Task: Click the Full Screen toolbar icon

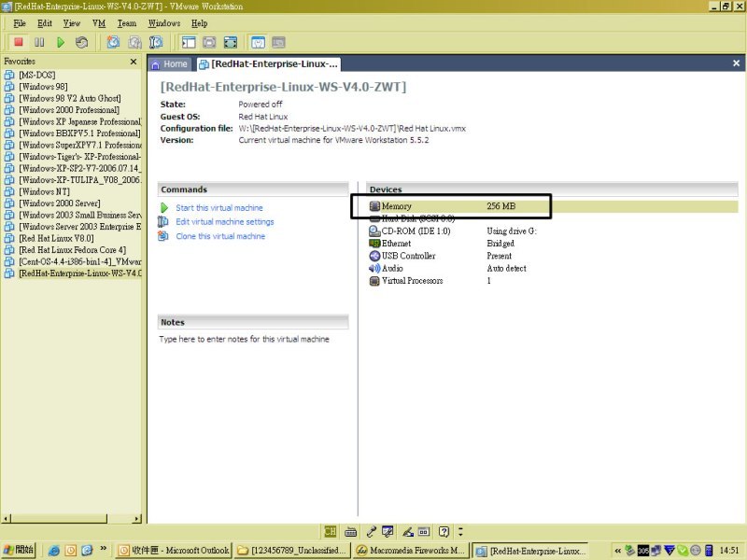Action: [x=231, y=42]
